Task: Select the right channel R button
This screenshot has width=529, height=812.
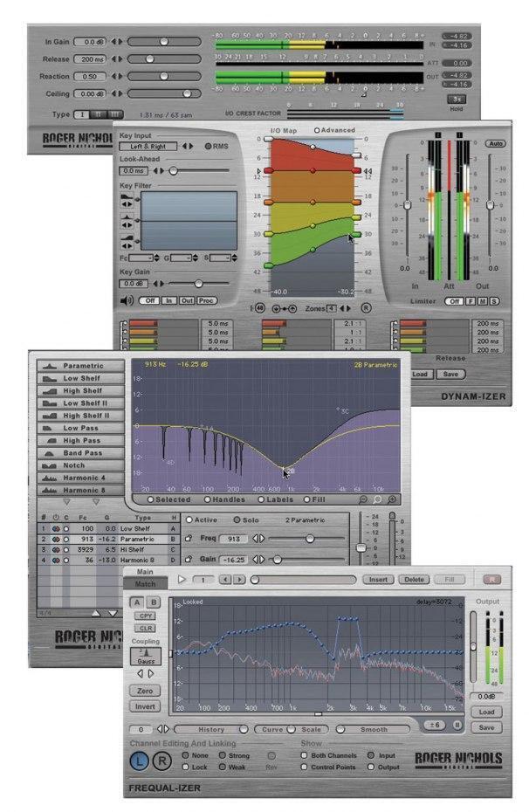Action: click(162, 760)
